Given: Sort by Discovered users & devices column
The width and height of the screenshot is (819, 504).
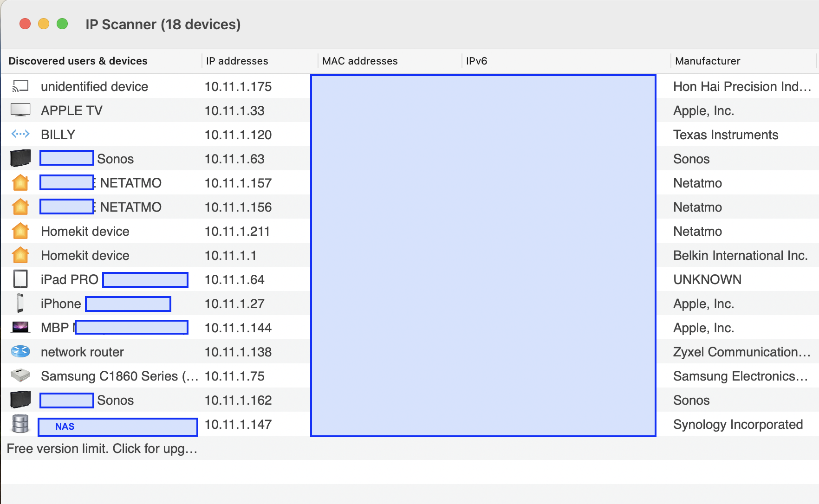Looking at the screenshot, I should click(x=78, y=61).
